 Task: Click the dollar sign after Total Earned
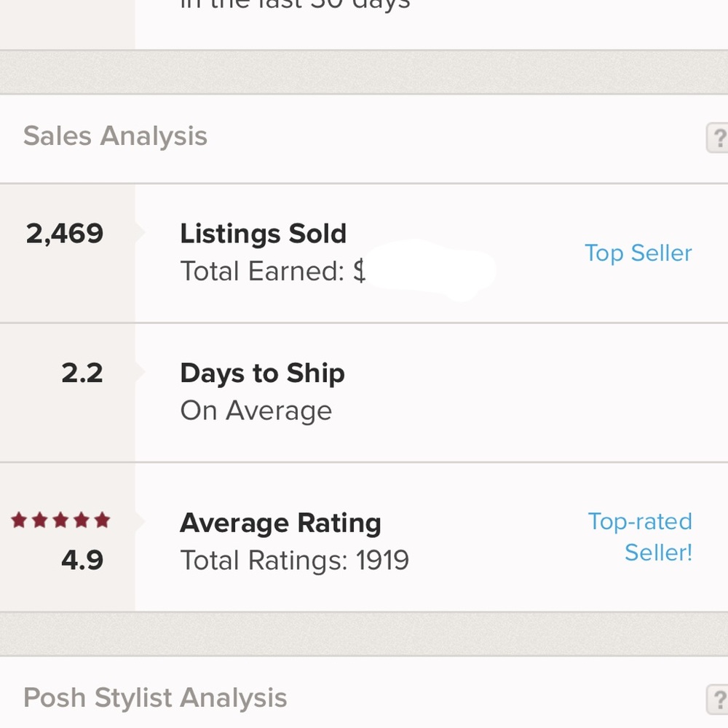click(x=359, y=272)
